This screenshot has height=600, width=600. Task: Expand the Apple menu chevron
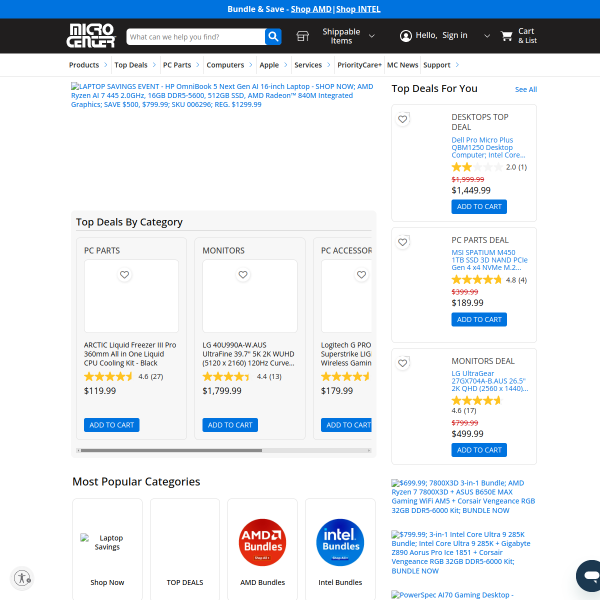(x=285, y=65)
